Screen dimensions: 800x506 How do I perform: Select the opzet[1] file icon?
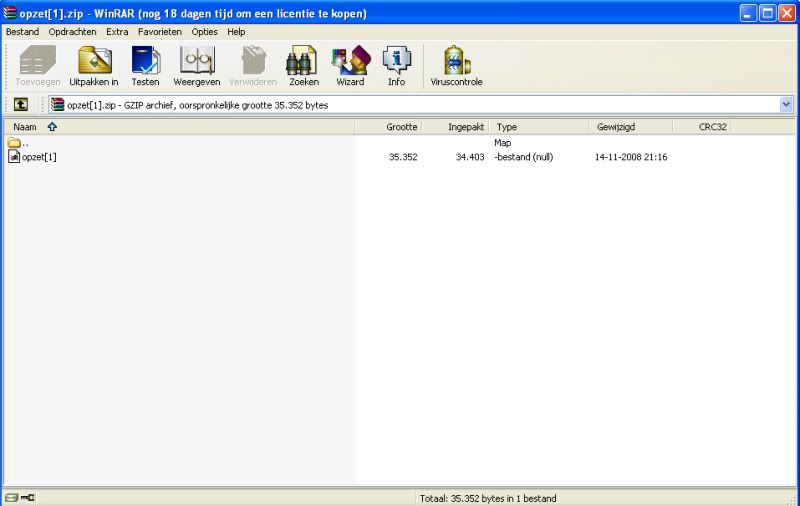[14, 157]
